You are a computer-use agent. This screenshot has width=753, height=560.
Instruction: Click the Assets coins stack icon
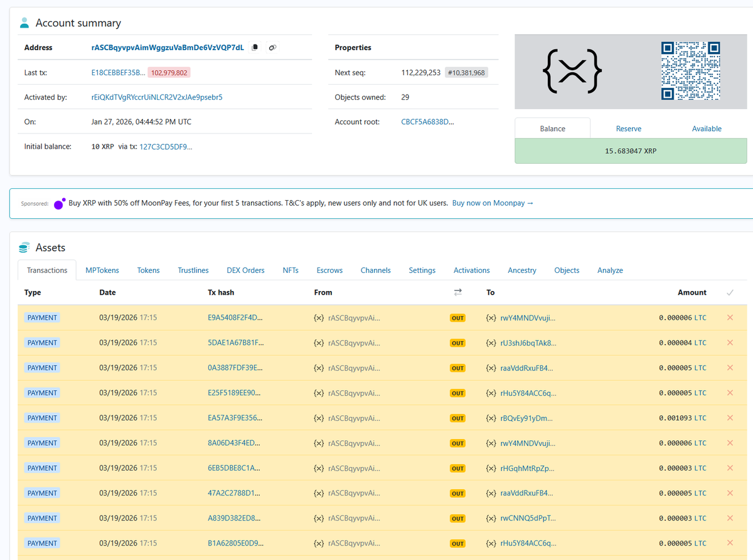(24, 248)
